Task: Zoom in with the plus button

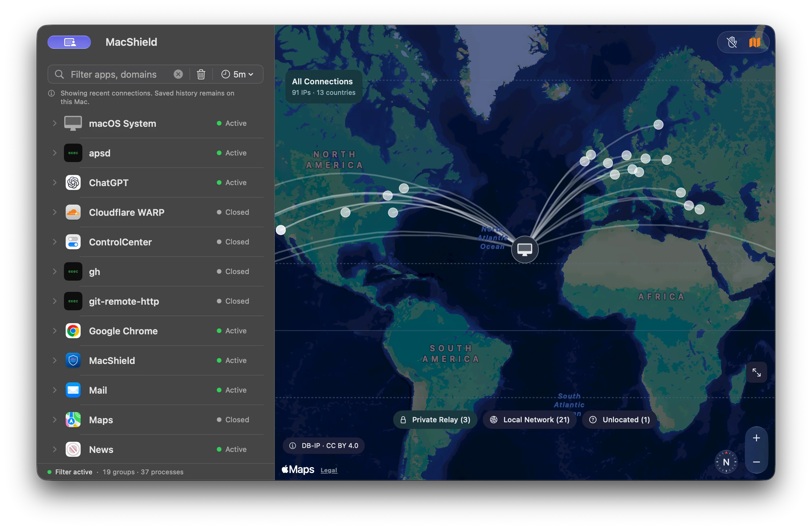Action: click(756, 438)
